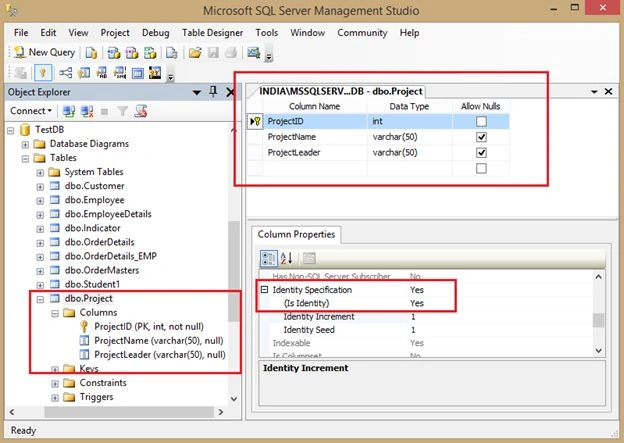Collapse the dbo.Project table node
The width and height of the screenshot is (624, 443).
click(x=40, y=299)
